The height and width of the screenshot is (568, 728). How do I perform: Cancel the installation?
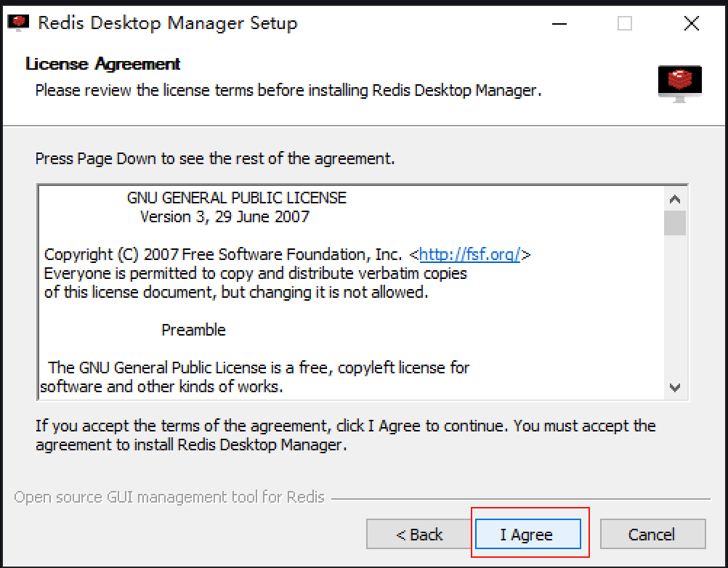(x=652, y=535)
